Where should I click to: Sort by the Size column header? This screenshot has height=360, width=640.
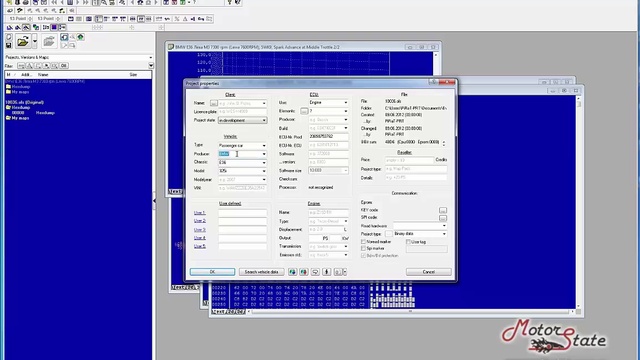tap(133, 75)
